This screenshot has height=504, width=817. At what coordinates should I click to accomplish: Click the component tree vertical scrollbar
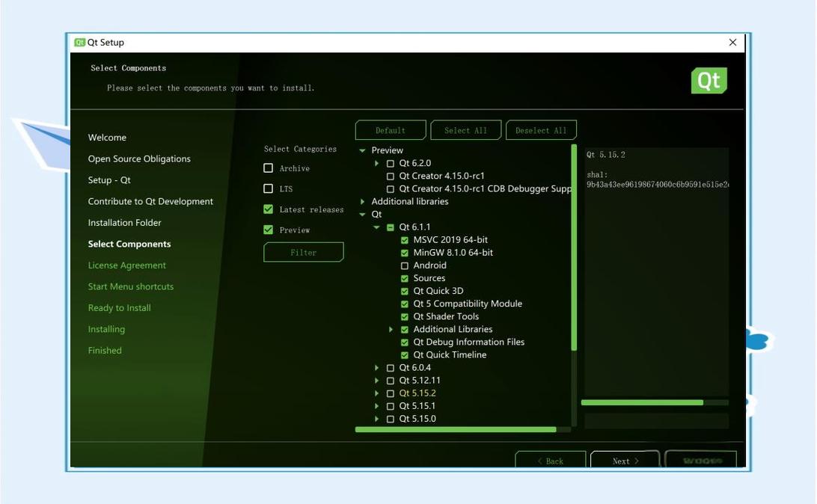point(574,248)
